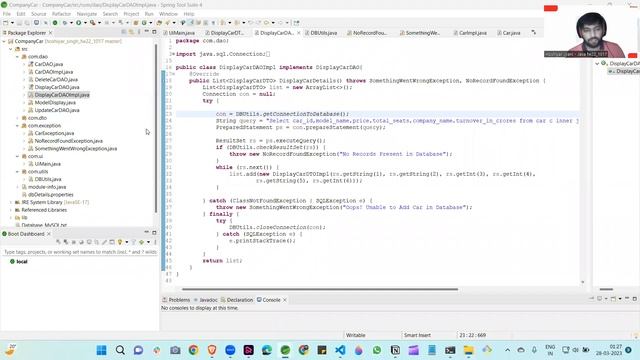
Task: Close the Boot Dashboard view
Action: click(49, 234)
